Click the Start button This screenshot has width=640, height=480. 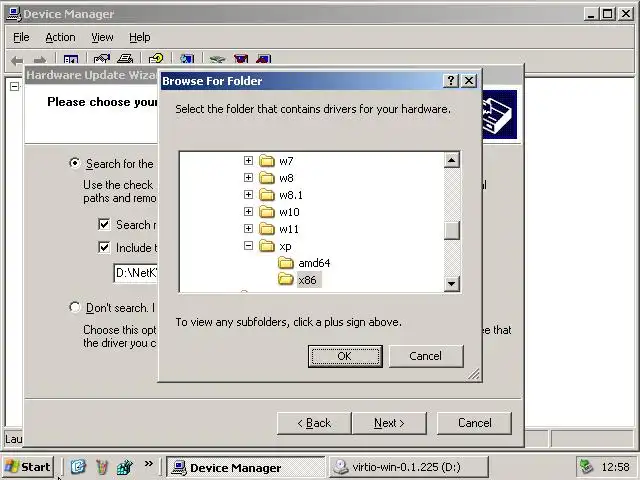(x=28, y=467)
